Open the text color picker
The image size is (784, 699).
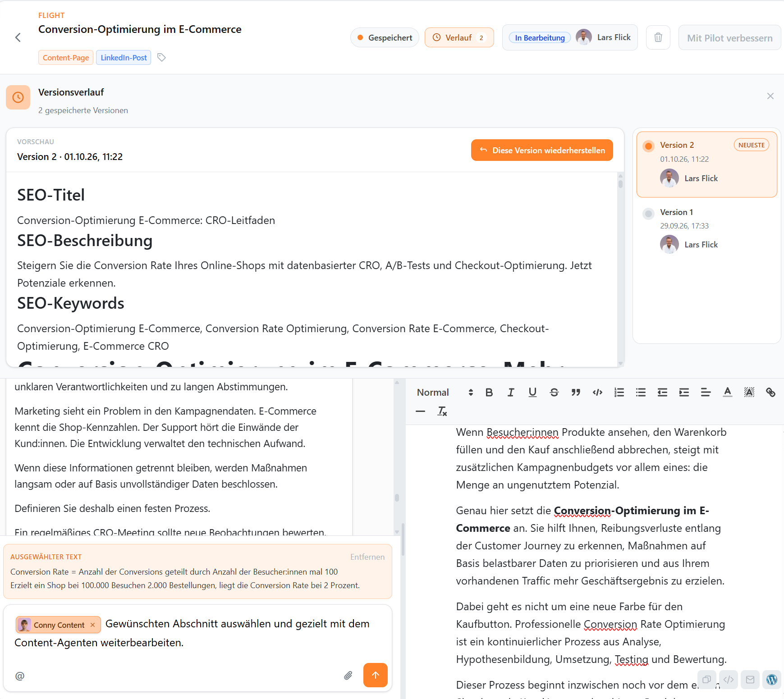[727, 392]
